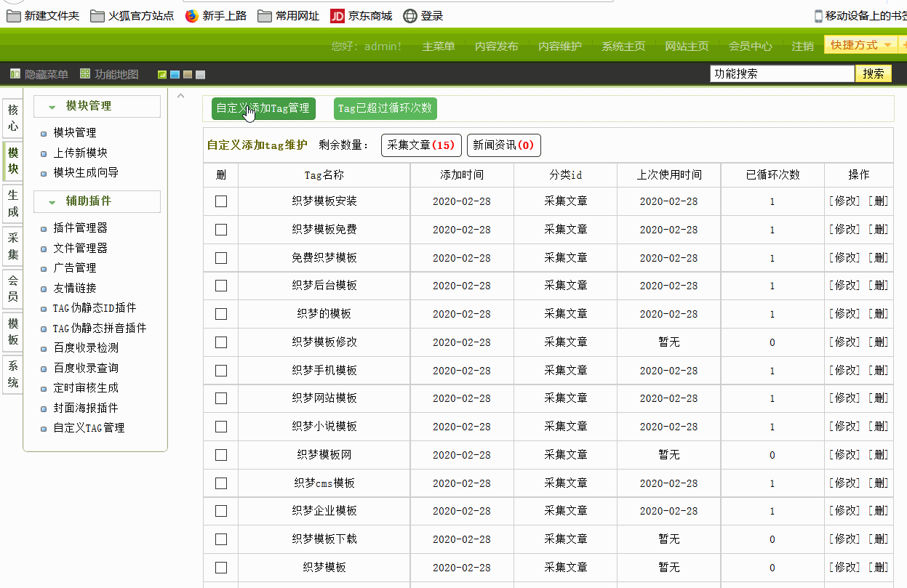Switch to the 系统 sidebar tab
The height and width of the screenshot is (588, 907).
click(x=12, y=375)
